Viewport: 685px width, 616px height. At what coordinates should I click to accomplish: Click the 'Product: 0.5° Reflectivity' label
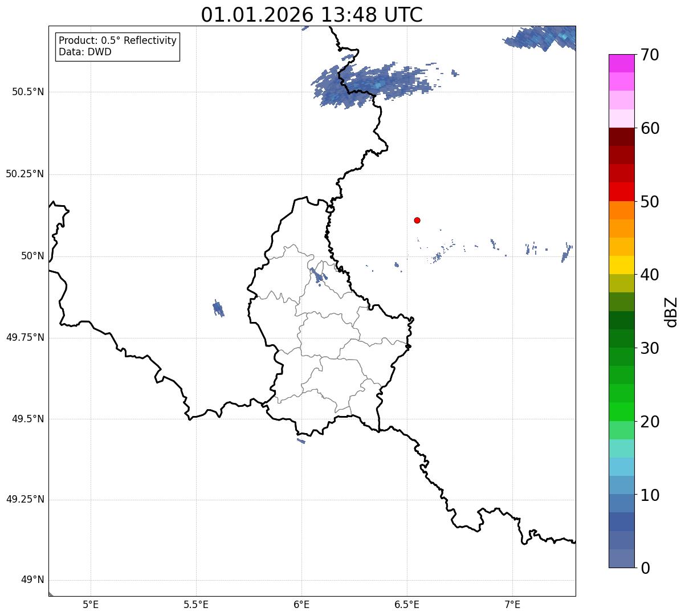(117, 41)
